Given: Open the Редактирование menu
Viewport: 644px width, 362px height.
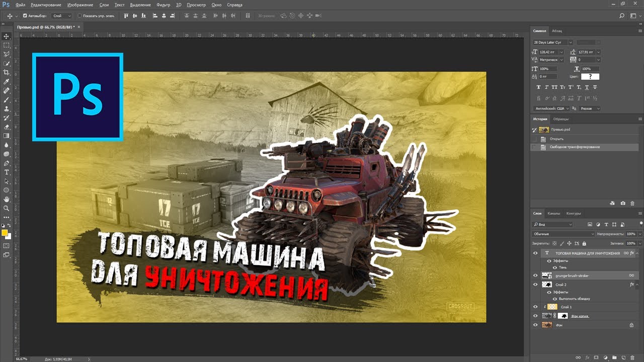Looking at the screenshot, I should pos(46,5).
